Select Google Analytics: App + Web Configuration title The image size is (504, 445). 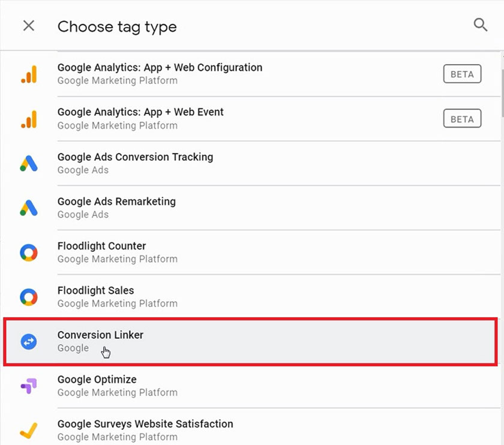click(x=160, y=68)
